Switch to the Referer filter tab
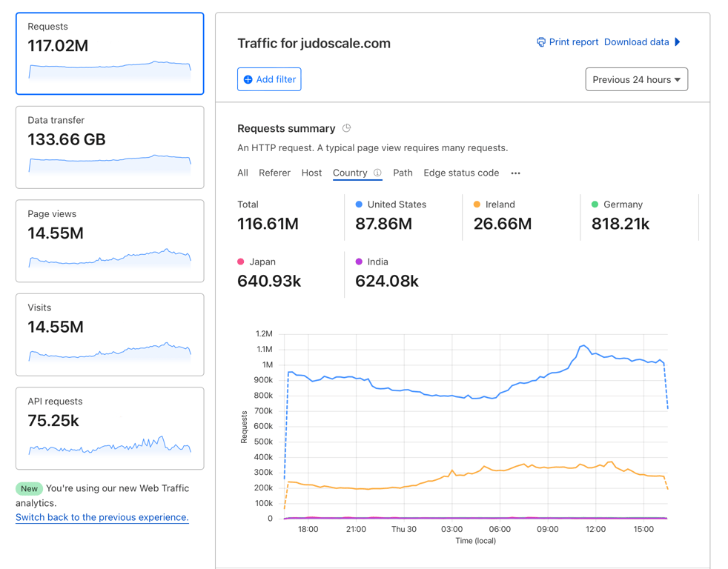Viewport: 728px width, 569px height. (274, 173)
